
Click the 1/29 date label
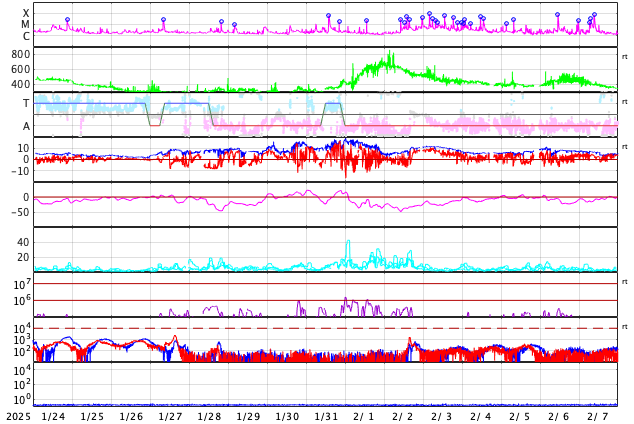tap(248, 416)
